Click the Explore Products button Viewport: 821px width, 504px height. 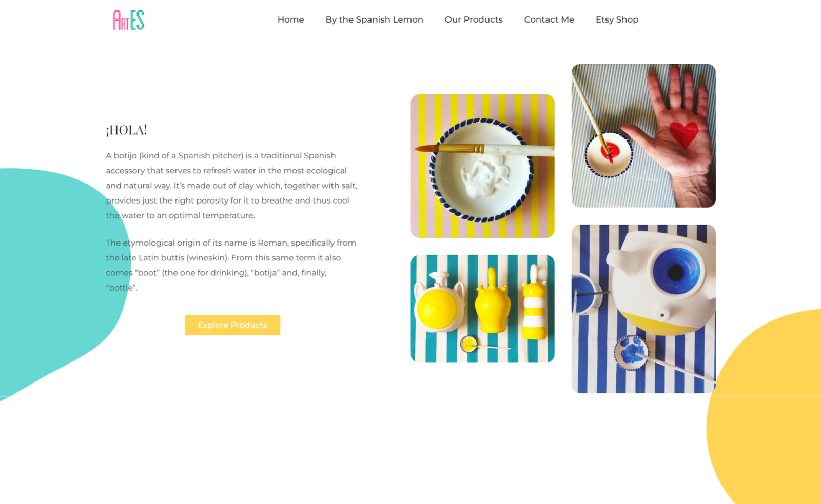[232, 325]
